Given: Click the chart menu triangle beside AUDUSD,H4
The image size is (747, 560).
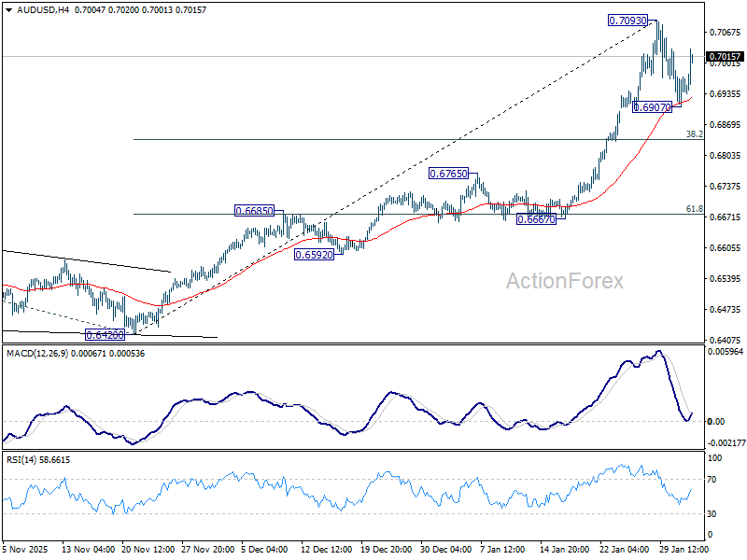Looking at the screenshot, I should click(x=9, y=10).
